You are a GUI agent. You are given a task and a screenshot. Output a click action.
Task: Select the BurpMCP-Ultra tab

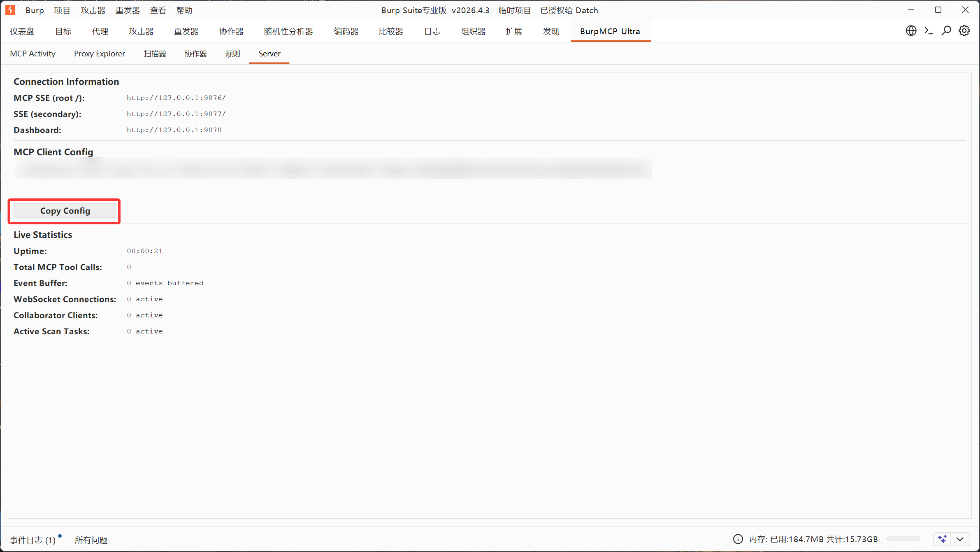pos(610,31)
